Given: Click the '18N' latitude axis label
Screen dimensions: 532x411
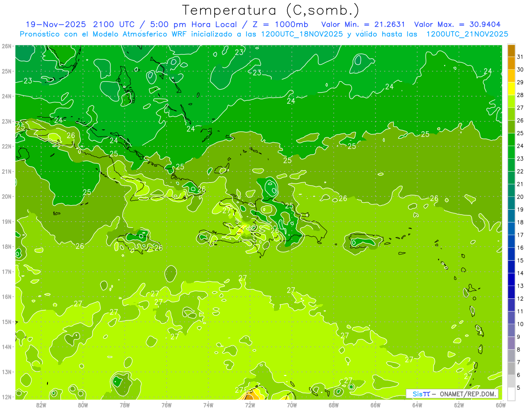Looking at the screenshot, I should pyautogui.click(x=7, y=247).
